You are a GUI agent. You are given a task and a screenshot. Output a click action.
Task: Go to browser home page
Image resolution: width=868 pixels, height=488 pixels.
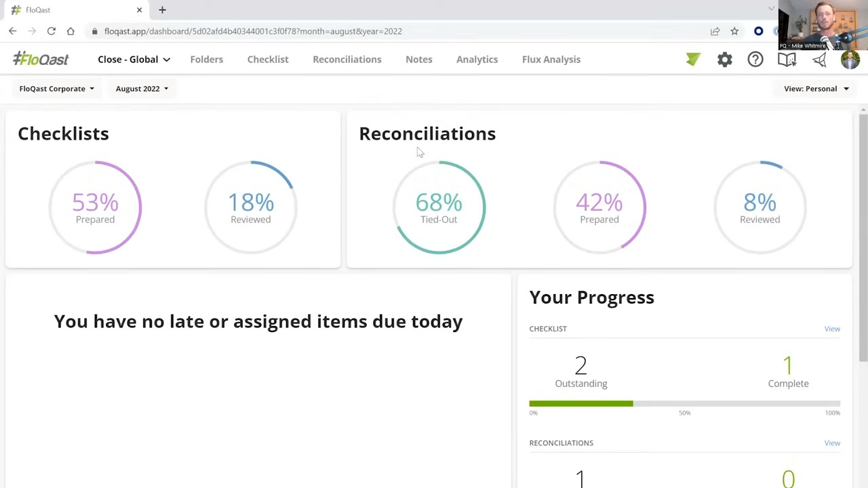point(71,31)
